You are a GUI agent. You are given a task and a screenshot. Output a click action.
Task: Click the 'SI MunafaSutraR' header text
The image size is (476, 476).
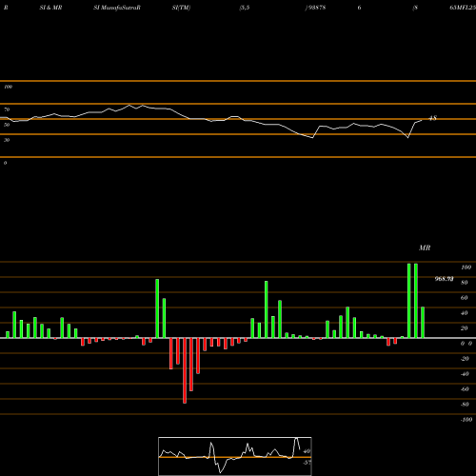(x=117, y=8)
